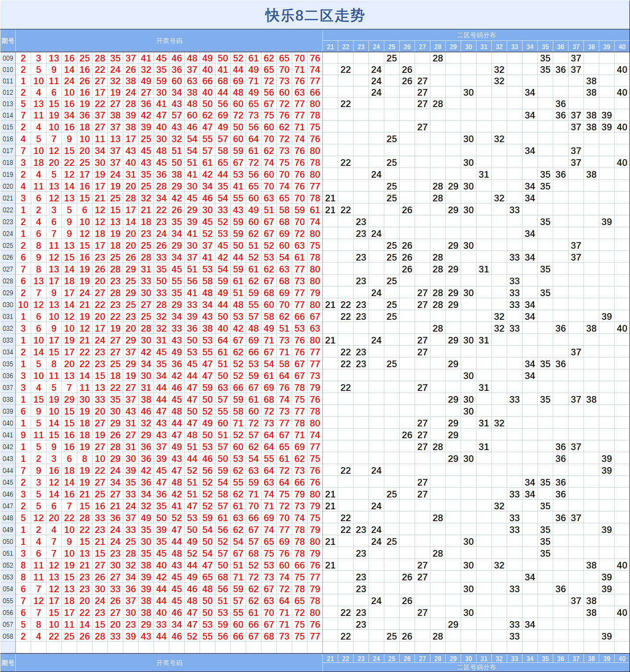630x672 pixels.
Task: Click distribution cell 21 in row 021
Action: pos(330,198)
